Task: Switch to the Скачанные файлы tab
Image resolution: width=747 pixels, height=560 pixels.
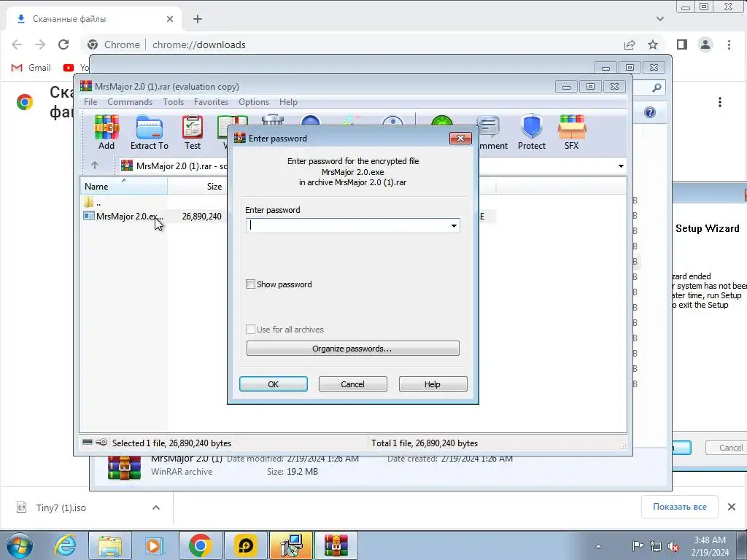Action: pyautogui.click(x=94, y=19)
